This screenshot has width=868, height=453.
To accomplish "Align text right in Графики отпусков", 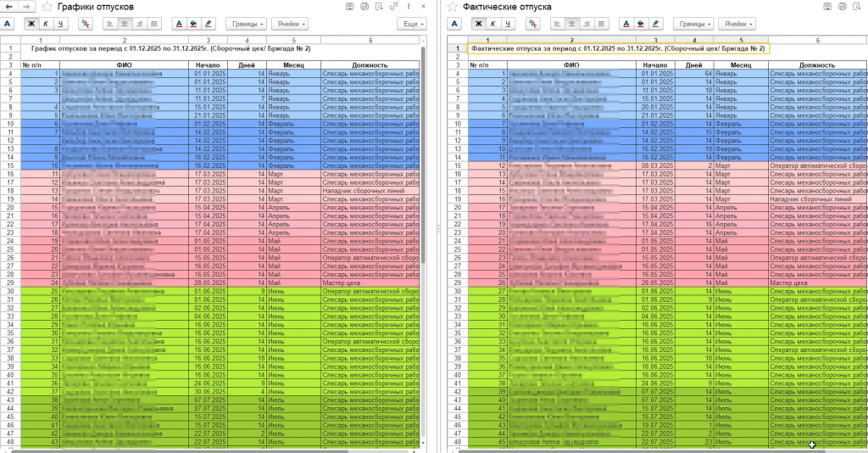I will click(x=140, y=24).
